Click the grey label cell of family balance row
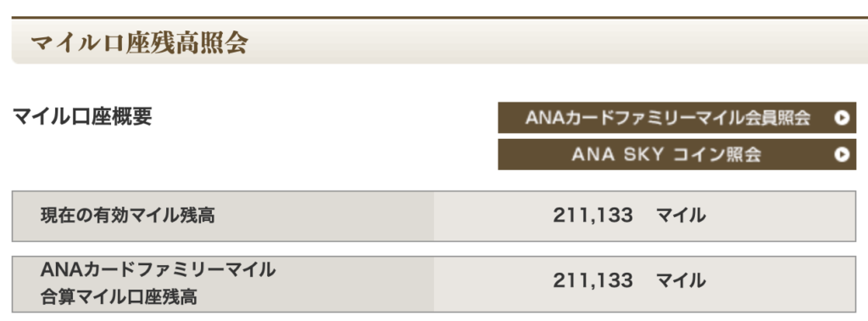This screenshot has width=868, height=321. (223, 284)
